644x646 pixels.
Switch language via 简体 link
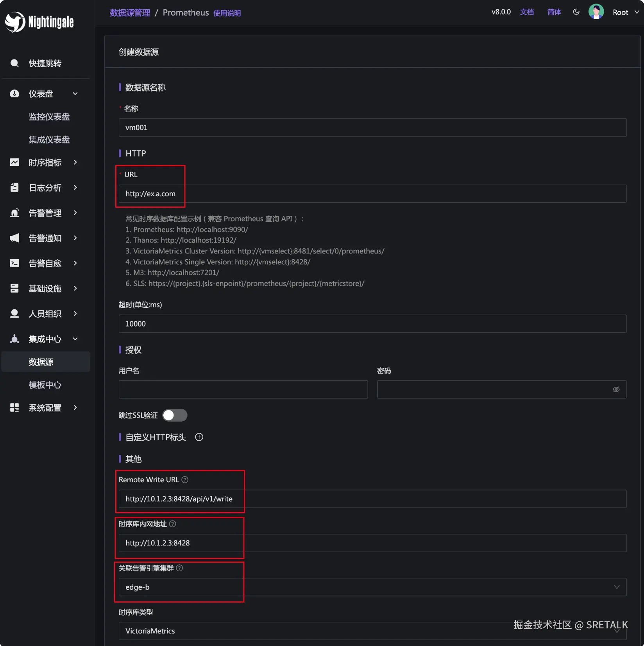(x=554, y=12)
